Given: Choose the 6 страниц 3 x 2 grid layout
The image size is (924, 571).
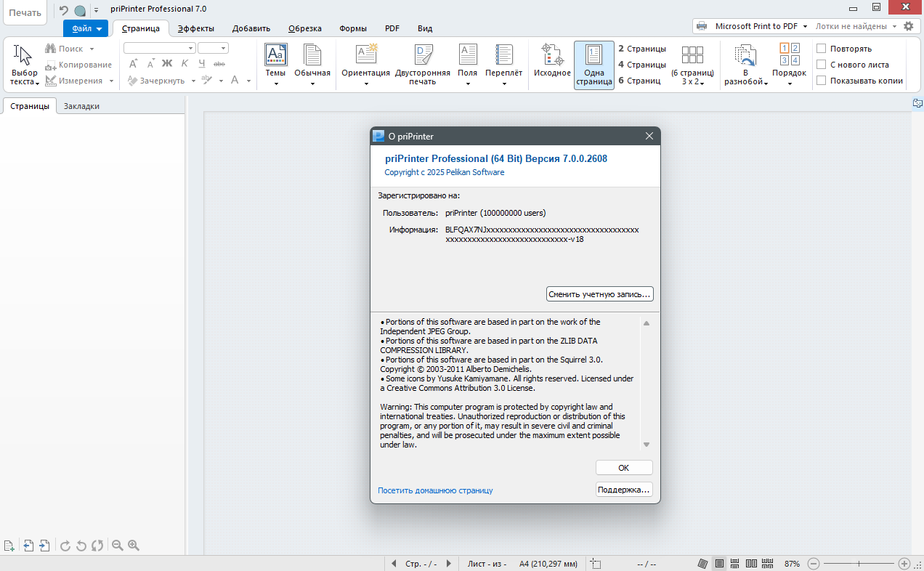Looking at the screenshot, I should (x=692, y=65).
